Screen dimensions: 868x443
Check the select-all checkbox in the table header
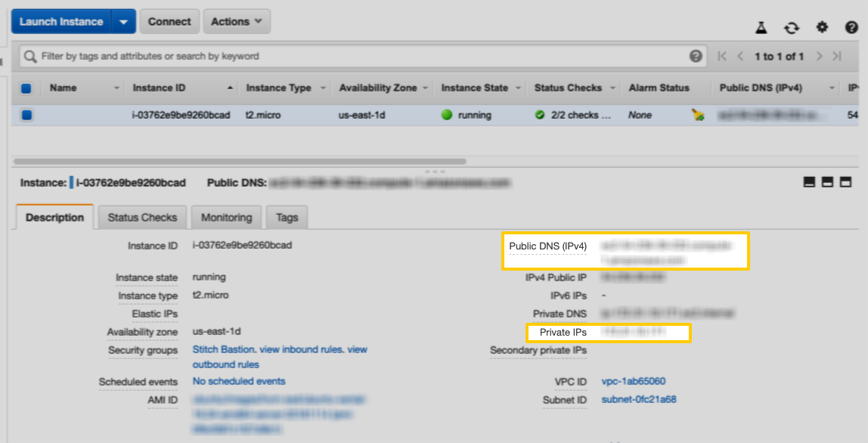click(x=25, y=88)
